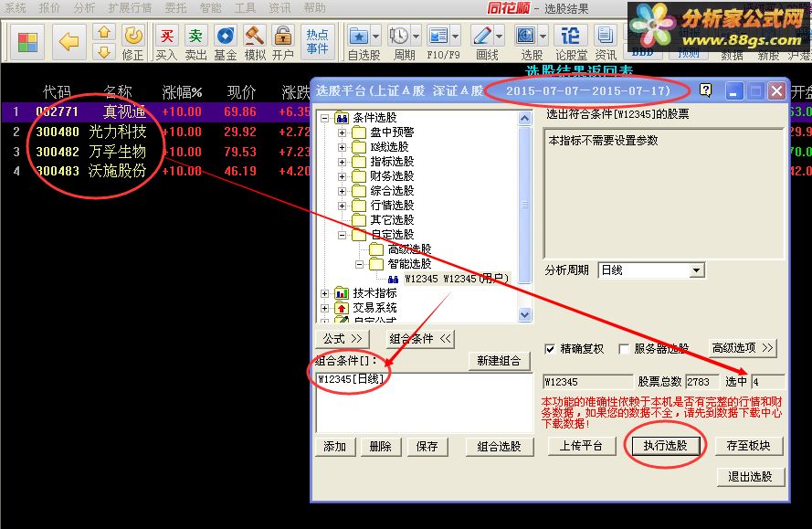Click the 涨幅% column header
812x529 pixels.
click(182, 92)
